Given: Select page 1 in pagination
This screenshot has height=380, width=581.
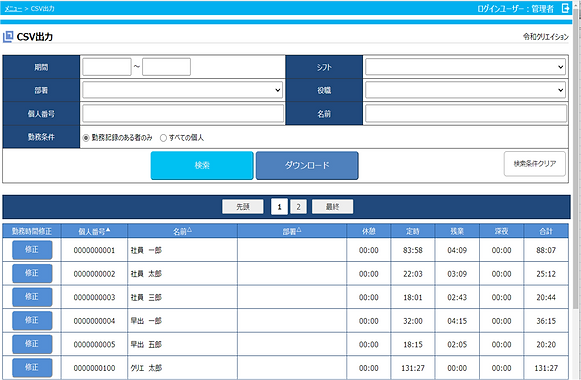Looking at the screenshot, I should click(279, 207).
